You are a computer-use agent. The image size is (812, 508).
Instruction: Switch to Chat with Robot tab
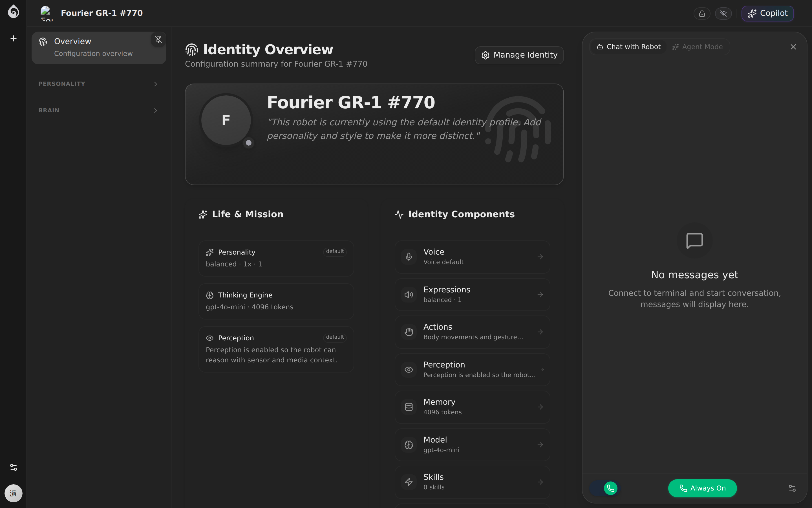tap(628, 47)
